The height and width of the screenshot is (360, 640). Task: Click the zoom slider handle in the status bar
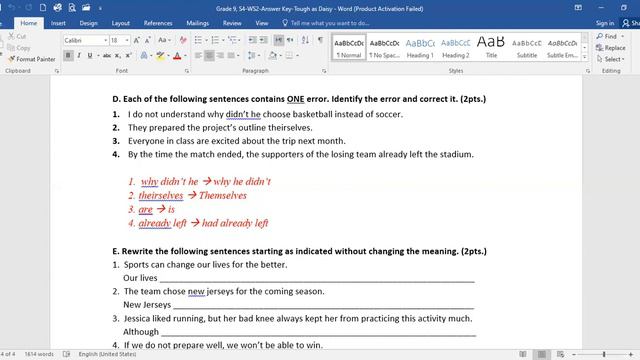click(604, 354)
